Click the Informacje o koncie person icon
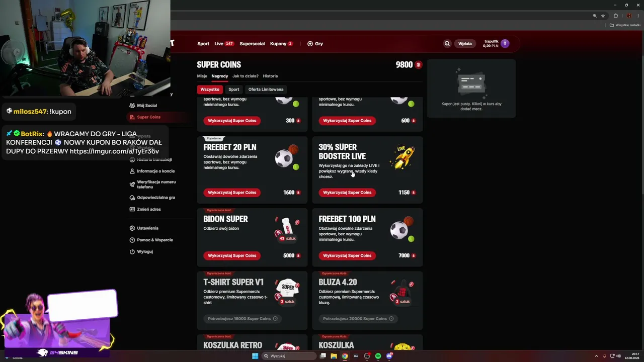This screenshot has height=362, width=644. click(x=132, y=171)
